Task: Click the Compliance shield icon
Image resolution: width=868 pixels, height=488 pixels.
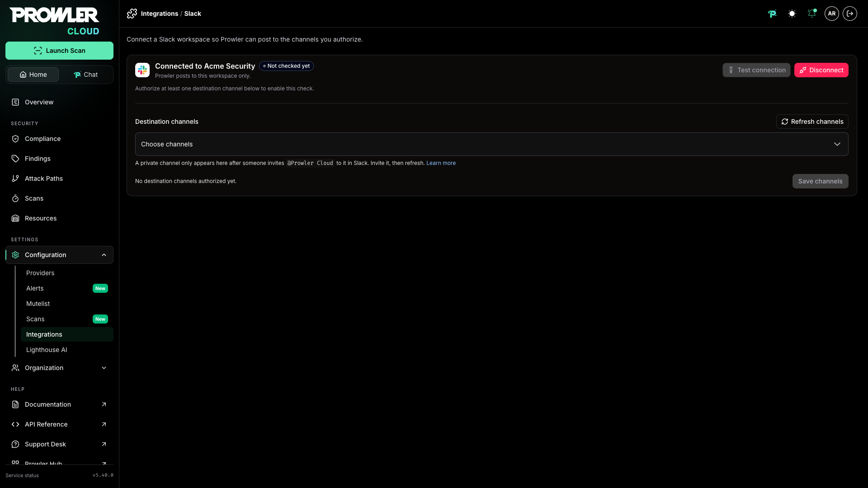Action: 15,139
